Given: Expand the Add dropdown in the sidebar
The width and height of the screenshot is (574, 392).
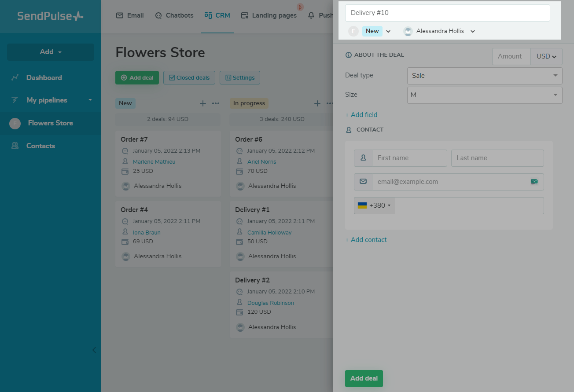Looking at the screenshot, I should pos(51,52).
